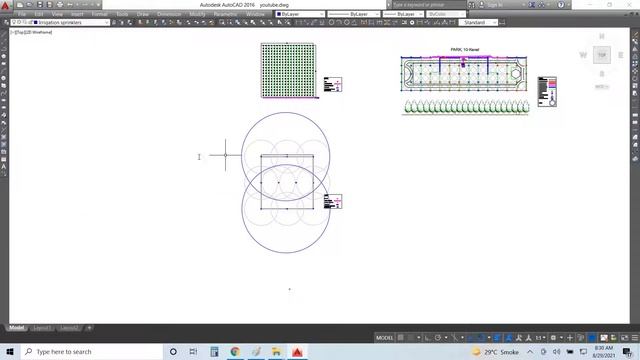Screen dimensions: 640x360
Task: Expand the ByLayer linetype dropdown
Action: 377,14
